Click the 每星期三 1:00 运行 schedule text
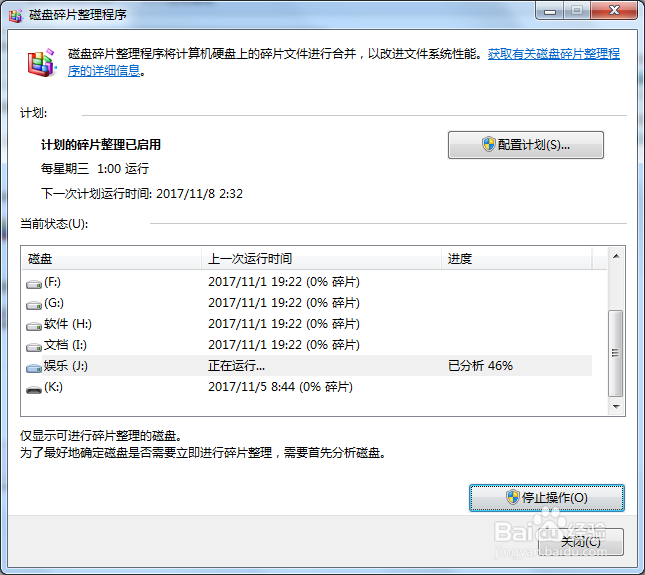 pos(95,169)
